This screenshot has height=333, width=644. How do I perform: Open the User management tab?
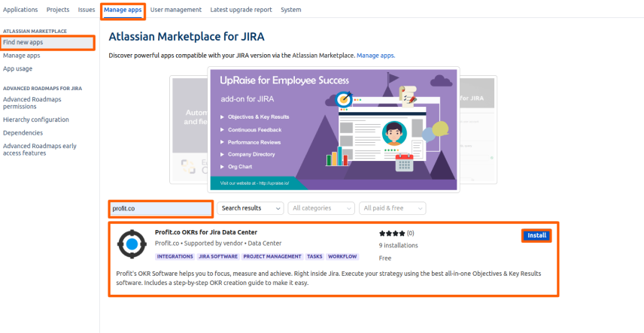176,10
